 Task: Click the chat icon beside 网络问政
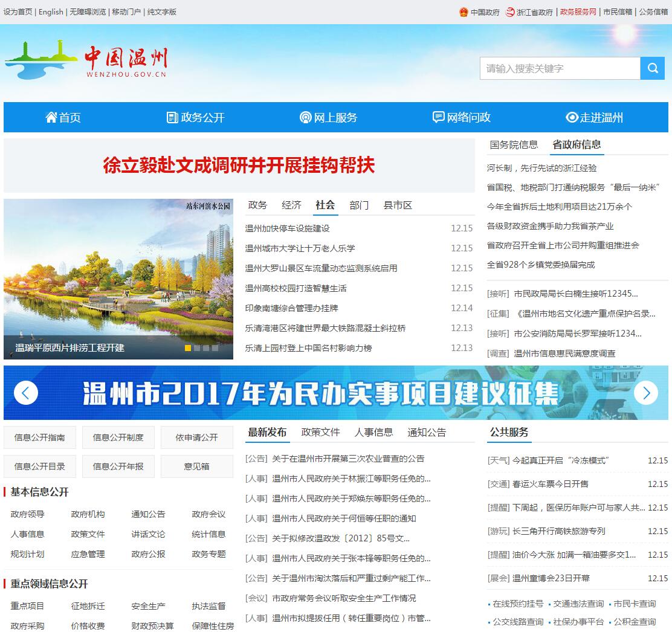tap(438, 117)
